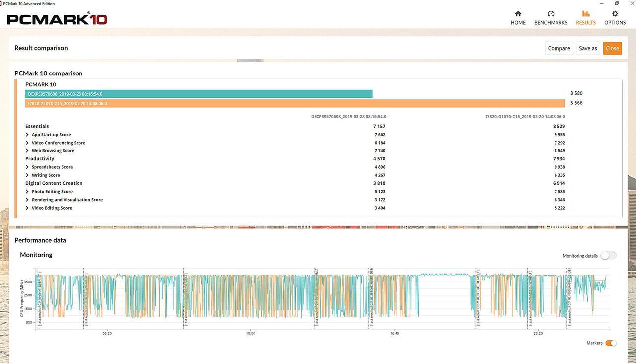636x364 pixels.
Task: Click the 5 566 overall score
Action: [576, 103]
